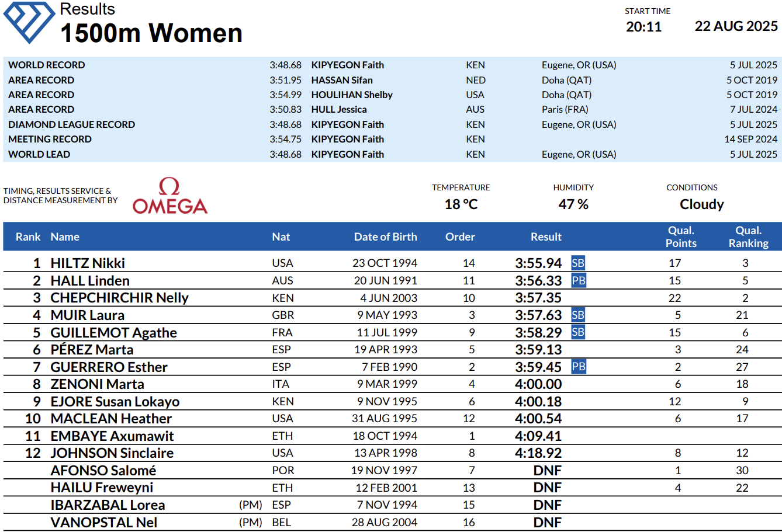Click the Result column header
782x532 pixels.
pos(546,237)
